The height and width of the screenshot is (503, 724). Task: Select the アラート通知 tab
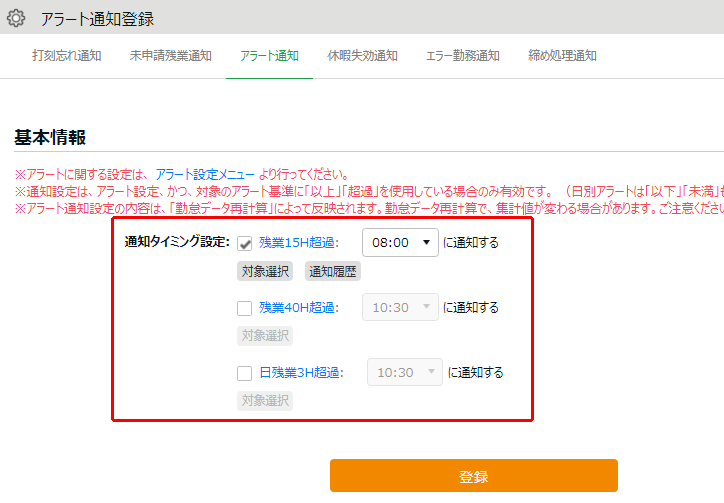click(269, 56)
